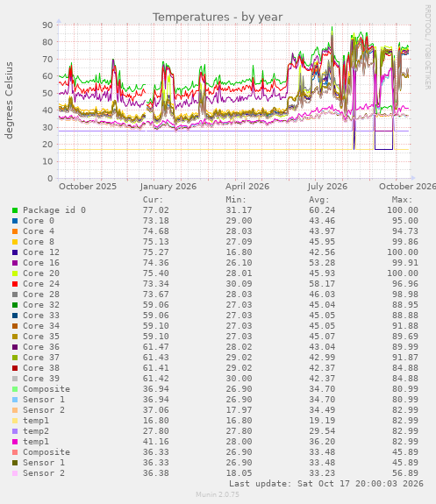The width and height of the screenshot is (436, 504).
Task: Click the olive-gold Core 35 legend swatch
Action: click(x=15, y=337)
